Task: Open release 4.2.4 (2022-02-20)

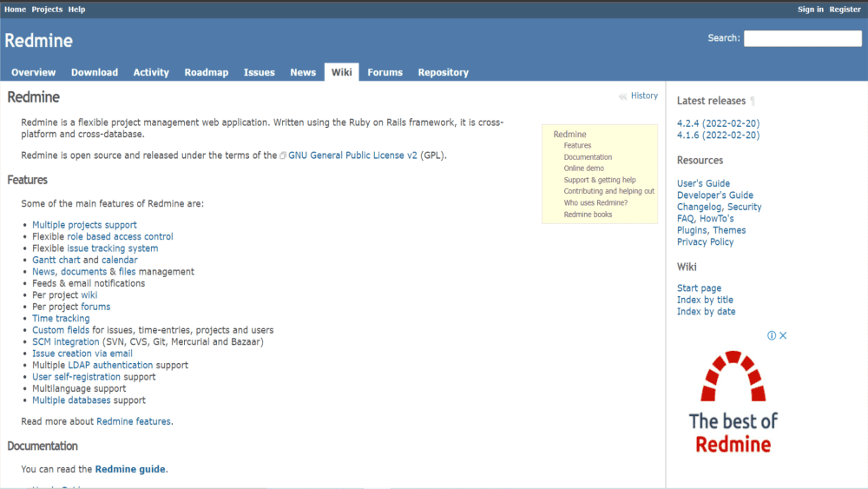Action: [718, 123]
